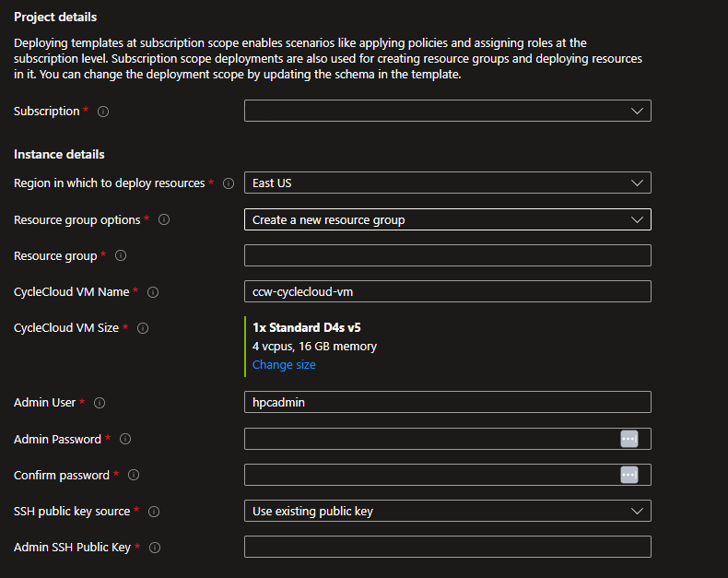This screenshot has height=578, width=728.
Task: Focus the Resource group text field
Action: point(447,255)
